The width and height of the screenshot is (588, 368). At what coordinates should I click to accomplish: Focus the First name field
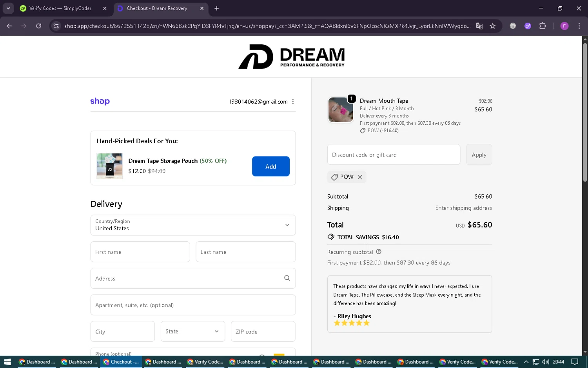click(x=140, y=252)
